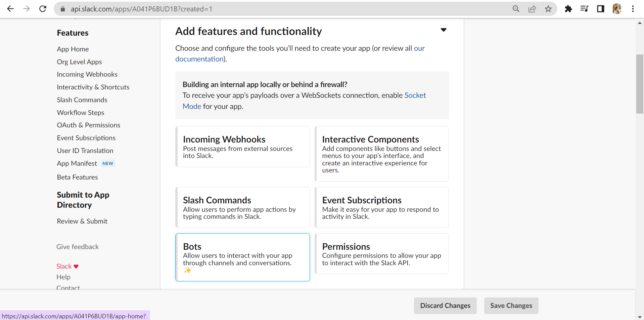This screenshot has height=320, width=644.
Task: Collapse Add features and functionality section
Action: (443, 30)
